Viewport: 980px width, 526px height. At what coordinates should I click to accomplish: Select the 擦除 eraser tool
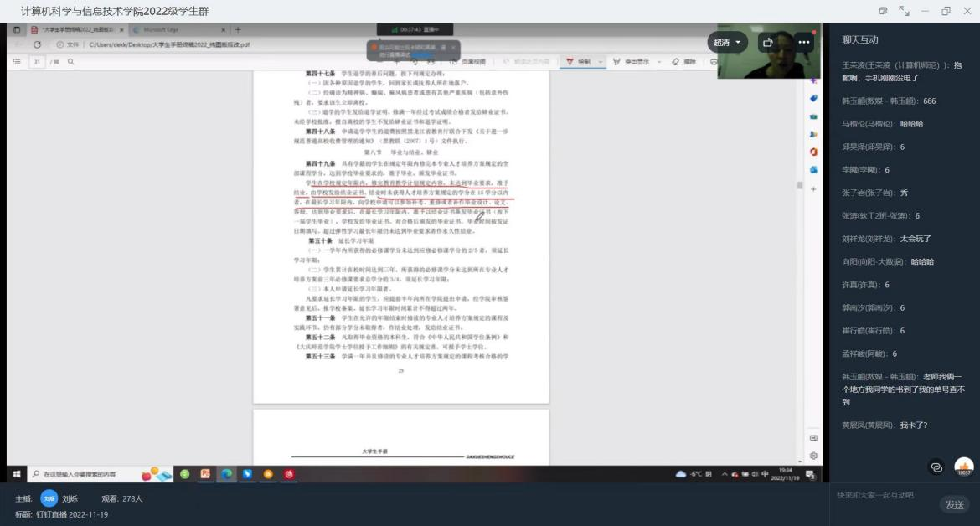684,61
